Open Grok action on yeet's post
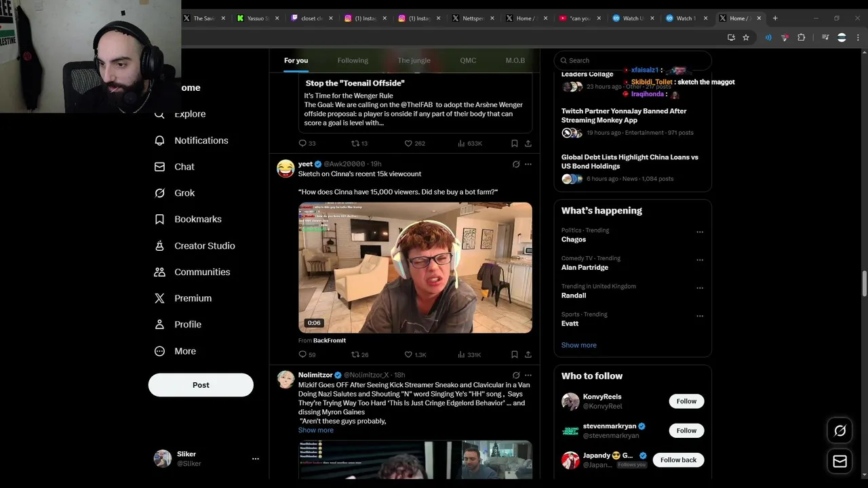Screen dimensions: 868x488 pos(516,164)
